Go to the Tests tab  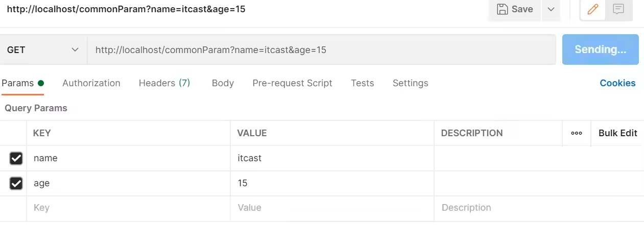coord(363,83)
